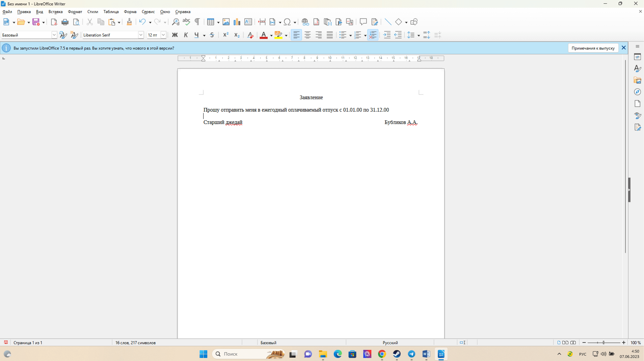Click the Print document icon

click(x=65, y=22)
